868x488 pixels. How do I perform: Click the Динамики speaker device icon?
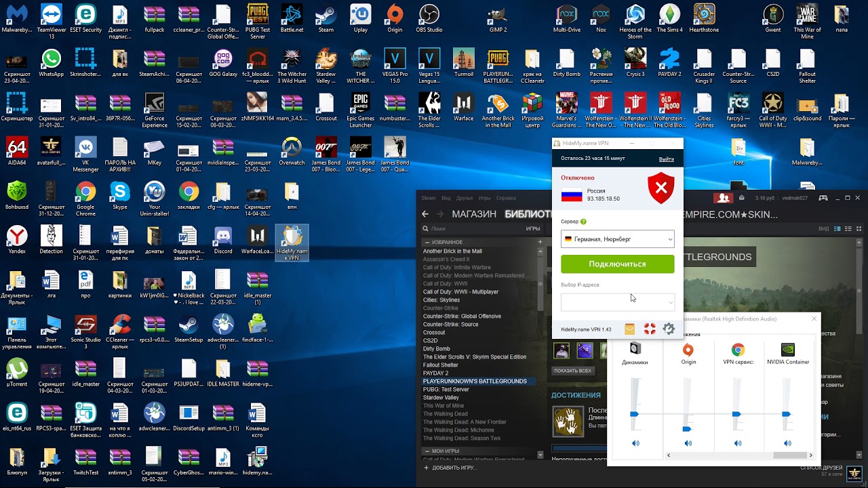tap(635, 349)
